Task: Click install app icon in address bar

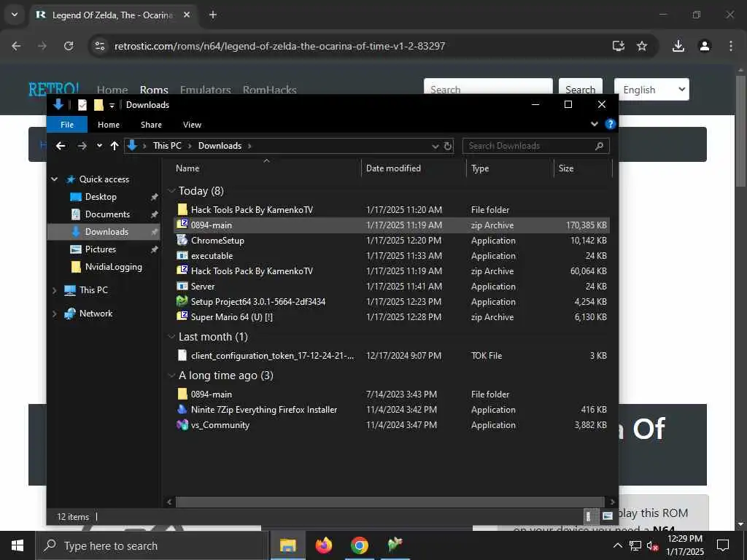Action: pyautogui.click(x=618, y=46)
